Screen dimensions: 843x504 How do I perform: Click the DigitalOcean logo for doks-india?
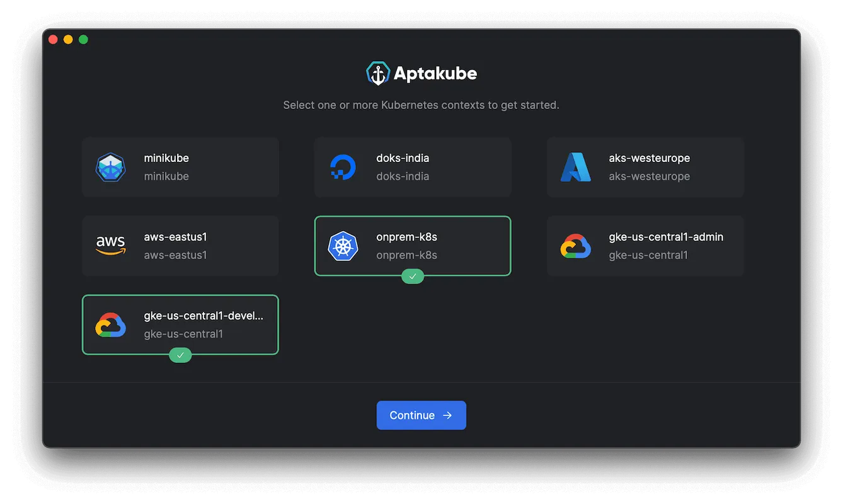click(343, 168)
